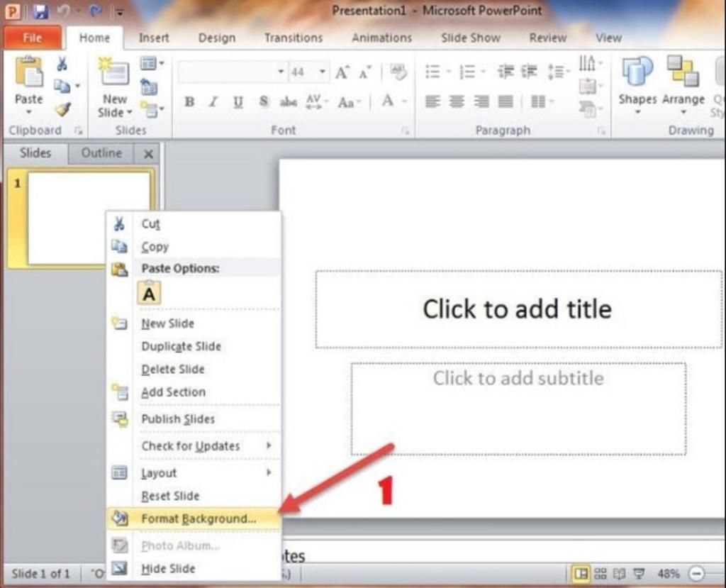Switch to the Transitions tab
Screen dimensions: 726x588
(293, 38)
